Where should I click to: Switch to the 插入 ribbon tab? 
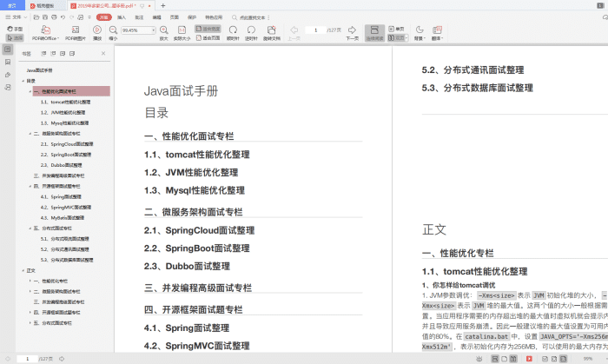122,17
